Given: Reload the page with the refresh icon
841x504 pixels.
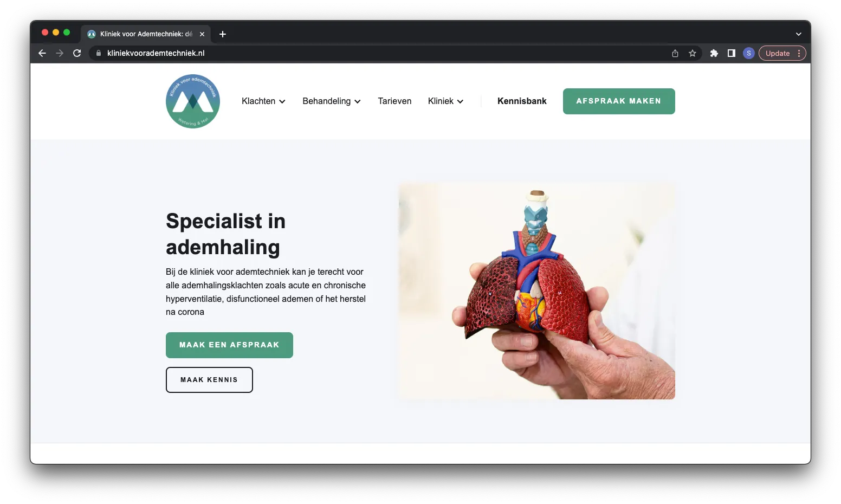Looking at the screenshot, I should [77, 53].
